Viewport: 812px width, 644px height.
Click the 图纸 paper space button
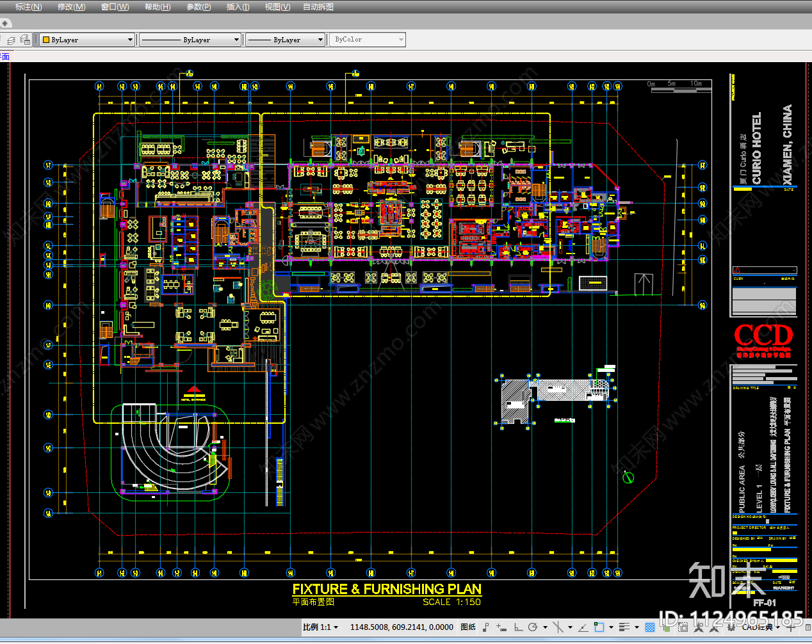tap(468, 627)
